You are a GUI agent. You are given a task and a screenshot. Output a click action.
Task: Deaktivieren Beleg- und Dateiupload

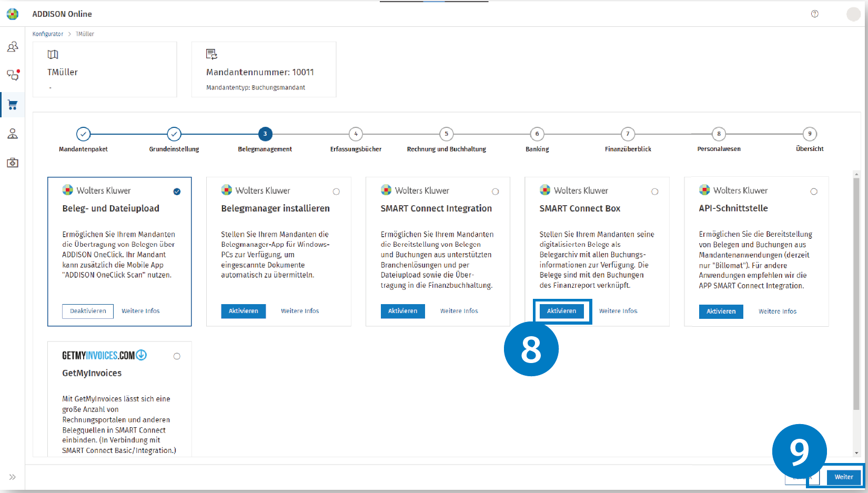[x=88, y=311]
